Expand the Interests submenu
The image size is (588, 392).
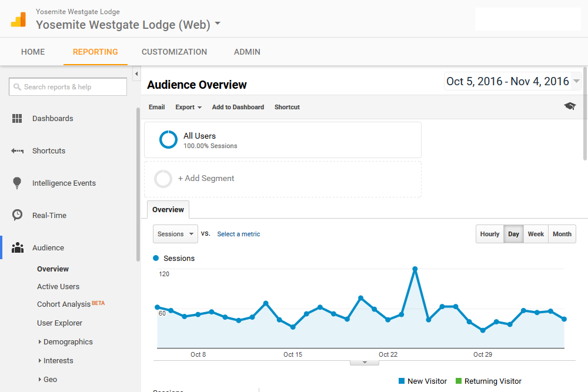(x=40, y=360)
